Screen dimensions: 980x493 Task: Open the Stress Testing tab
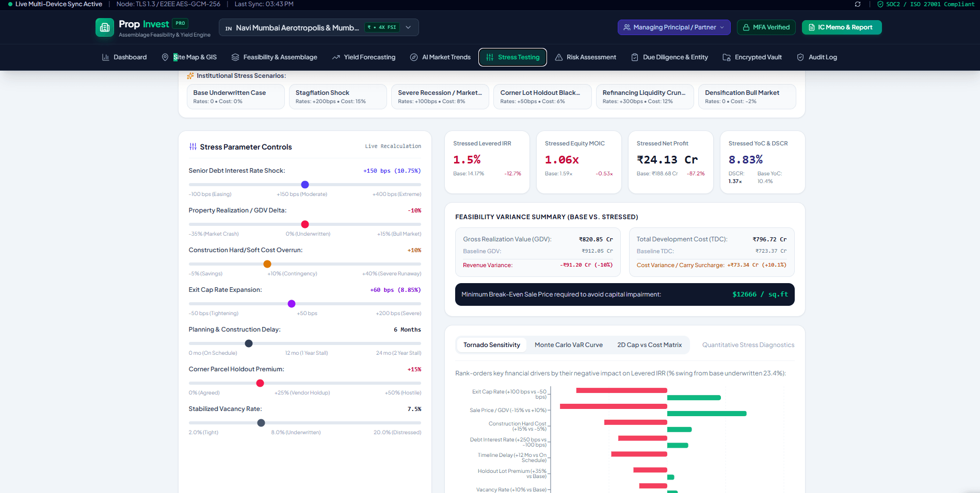pyautogui.click(x=512, y=57)
